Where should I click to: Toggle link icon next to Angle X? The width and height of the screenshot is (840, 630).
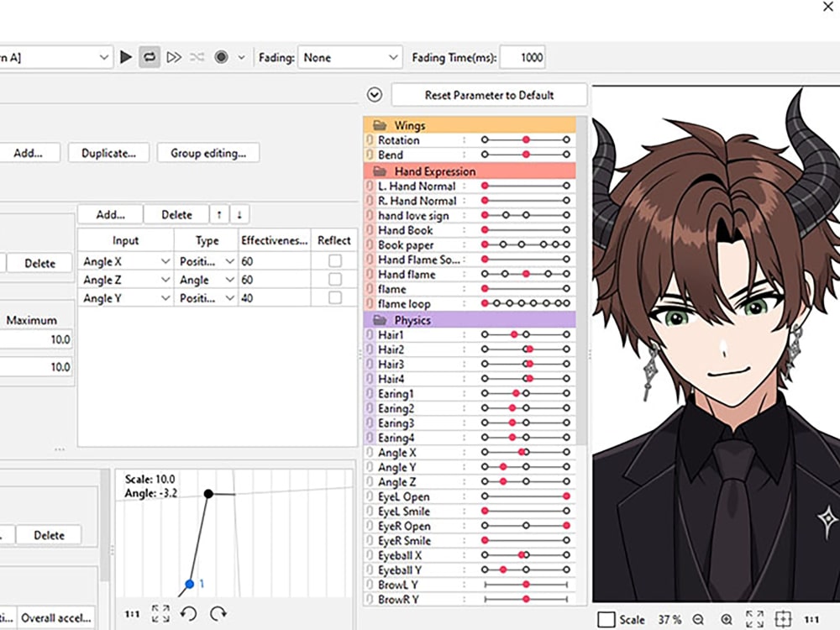pos(370,453)
